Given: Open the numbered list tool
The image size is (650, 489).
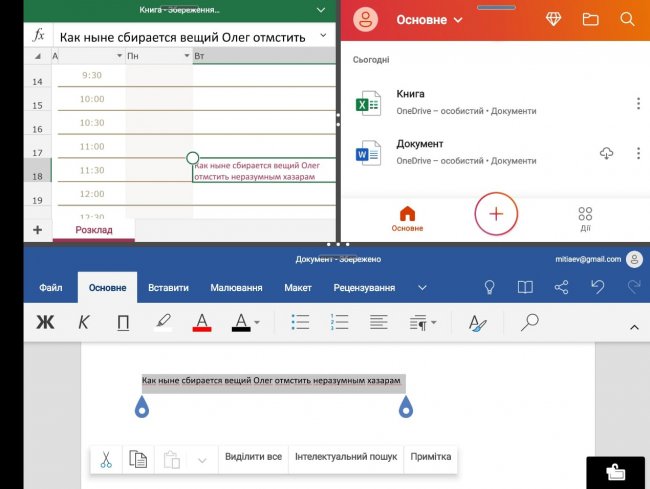Looking at the screenshot, I should click(339, 322).
